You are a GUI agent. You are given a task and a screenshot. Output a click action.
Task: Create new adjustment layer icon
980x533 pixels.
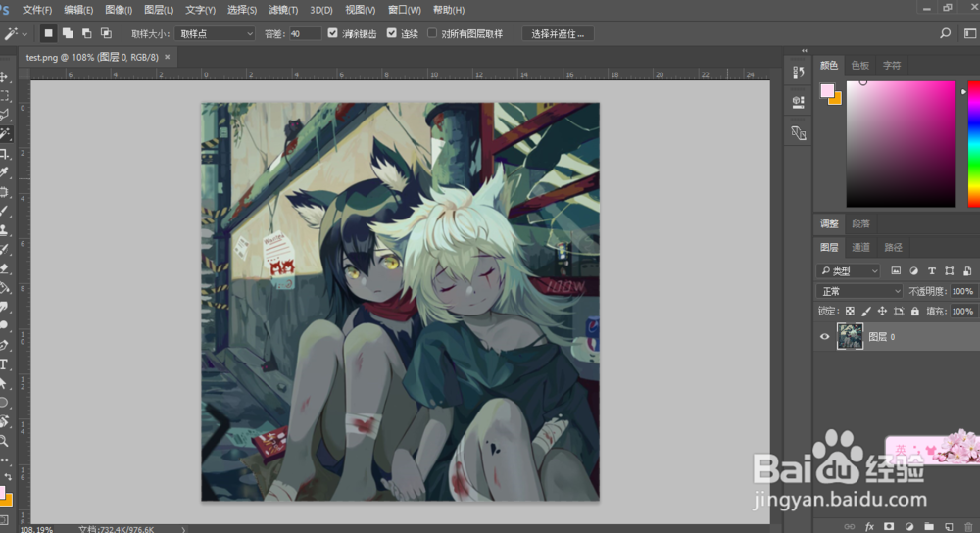908,527
